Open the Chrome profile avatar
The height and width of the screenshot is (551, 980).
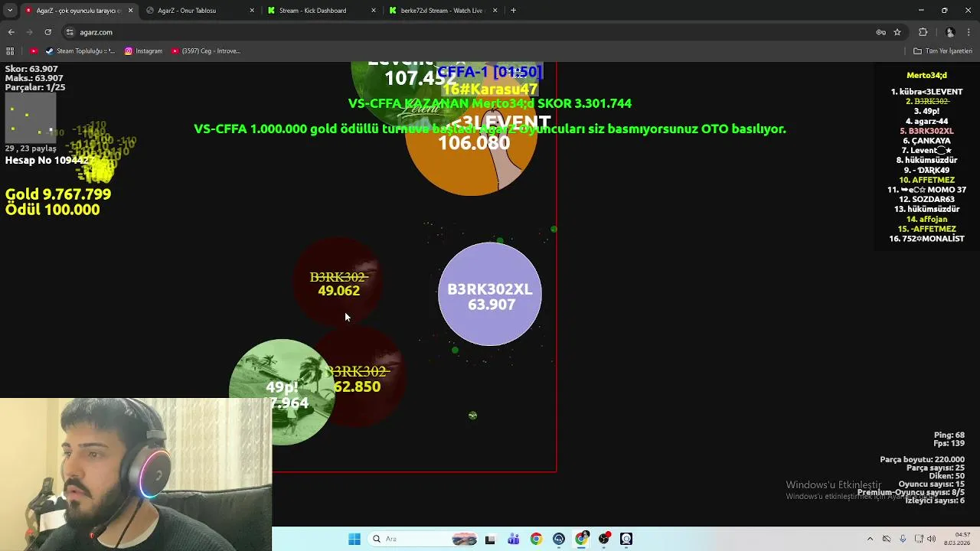[x=950, y=32]
